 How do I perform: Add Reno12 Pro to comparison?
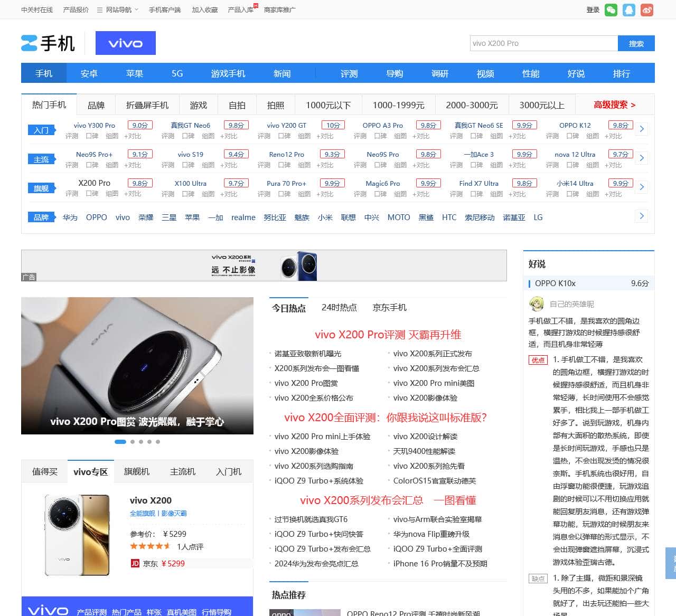point(325,165)
